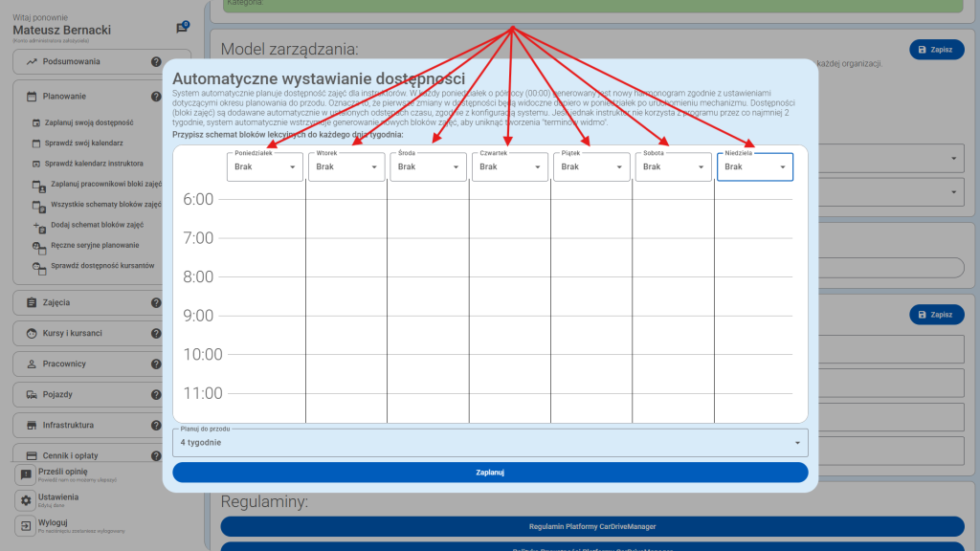Screen dimensions: 980x551
Task: Open Sprawdź dostępność kursantów in sidebar
Action: point(101,266)
